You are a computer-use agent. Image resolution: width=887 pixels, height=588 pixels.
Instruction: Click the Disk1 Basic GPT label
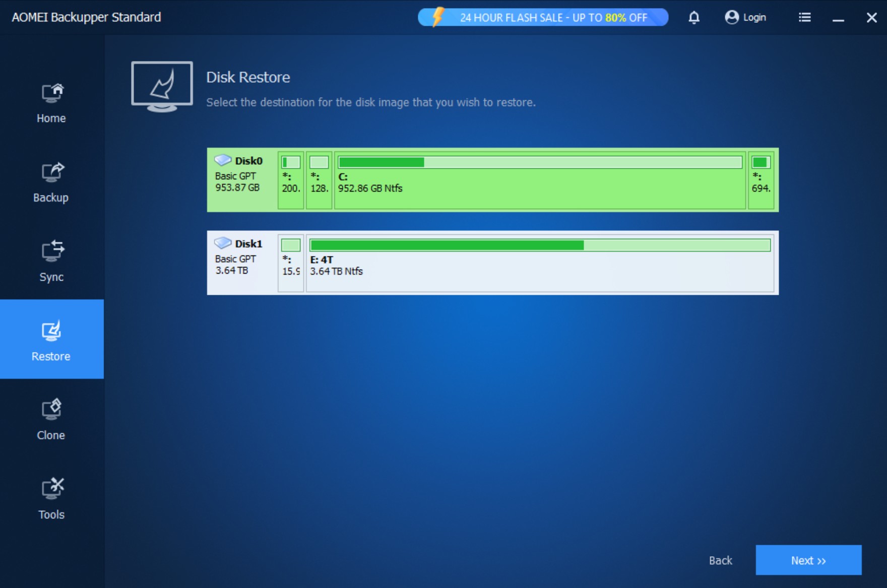click(x=235, y=258)
